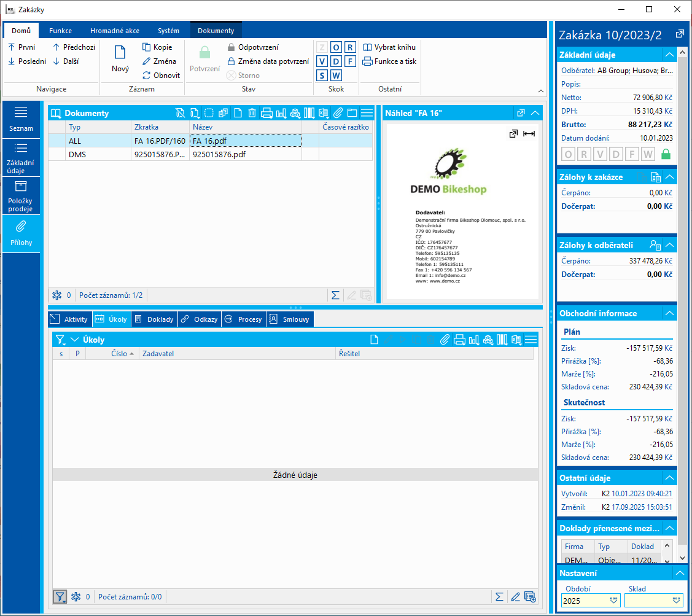
Task: Switch to the Hromadné akce ribbon tab
Action: coord(115,31)
